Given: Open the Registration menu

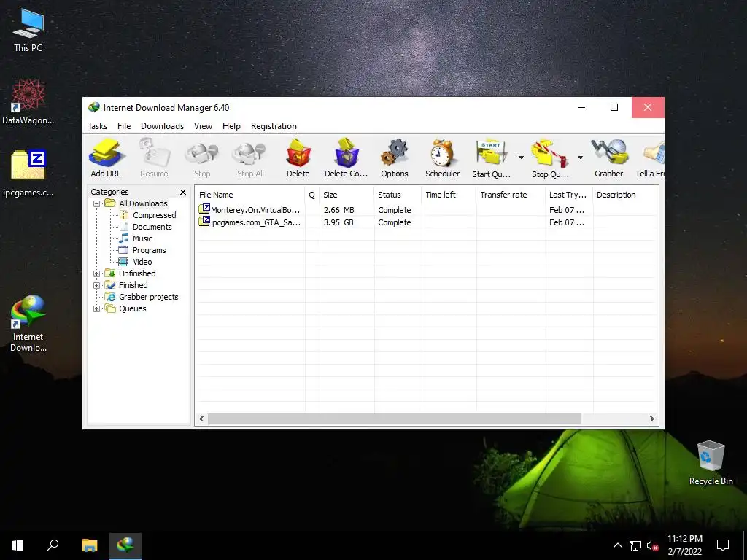Looking at the screenshot, I should click(x=274, y=126).
